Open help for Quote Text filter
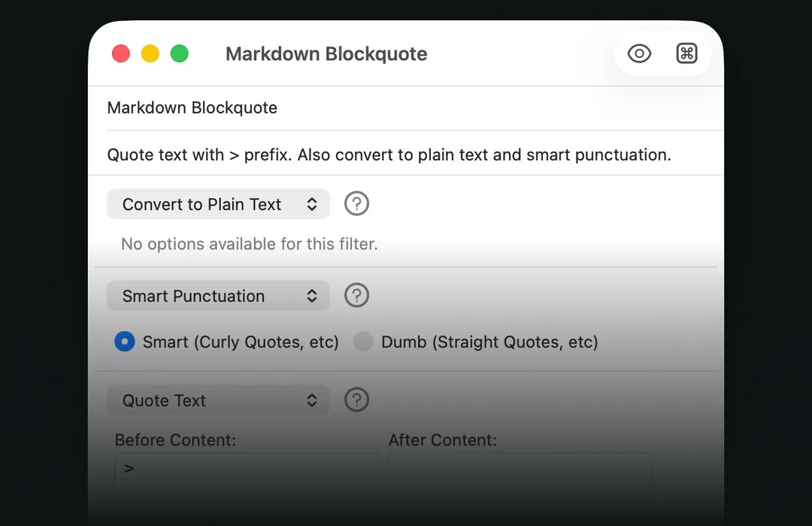Image resolution: width=812 pixels, height=526 pixels. [357, 400]
